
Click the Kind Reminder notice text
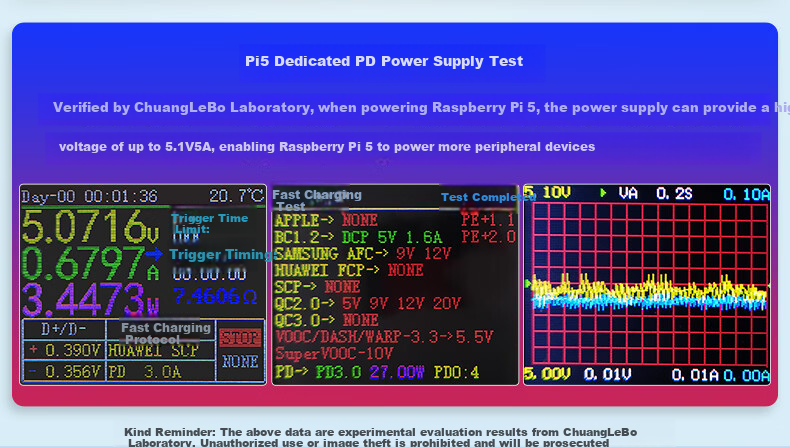pyautogui.click(x=380, y=437)
